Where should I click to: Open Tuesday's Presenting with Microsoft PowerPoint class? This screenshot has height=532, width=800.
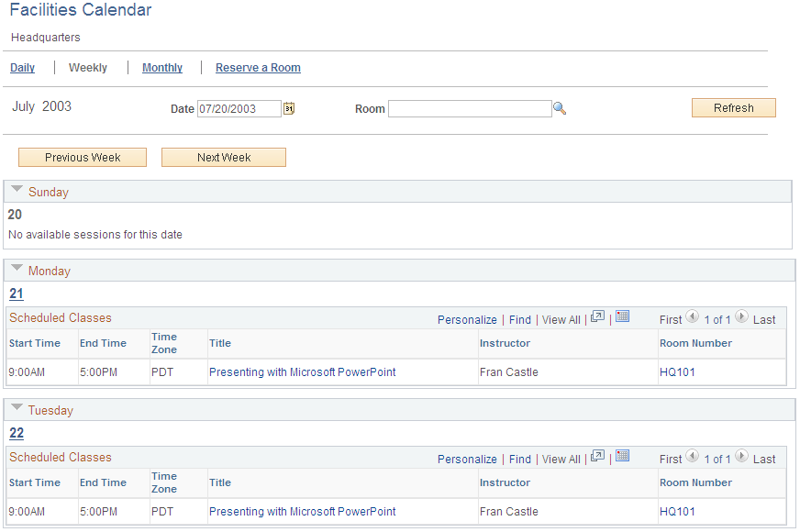[x=303, y=512]
